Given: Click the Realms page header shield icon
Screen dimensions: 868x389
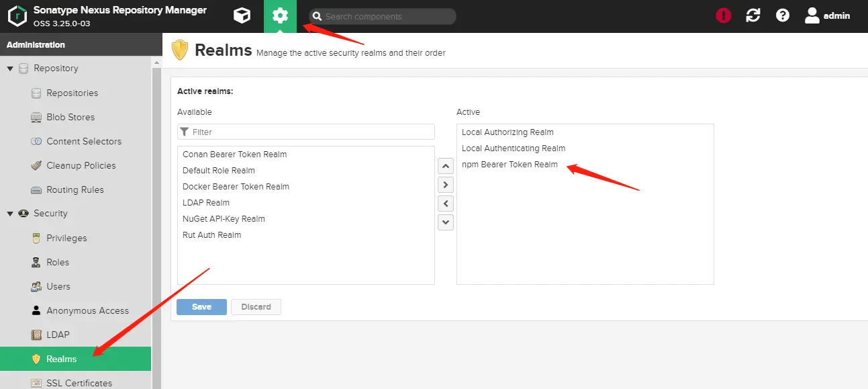Looking at the screenshot, I should coord(180,50).
